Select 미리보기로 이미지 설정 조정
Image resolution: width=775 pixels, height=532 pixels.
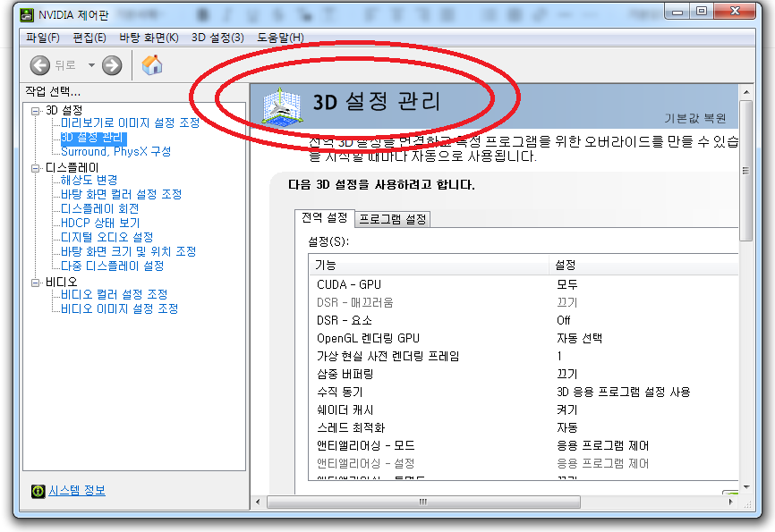click(x=130, y=122)
